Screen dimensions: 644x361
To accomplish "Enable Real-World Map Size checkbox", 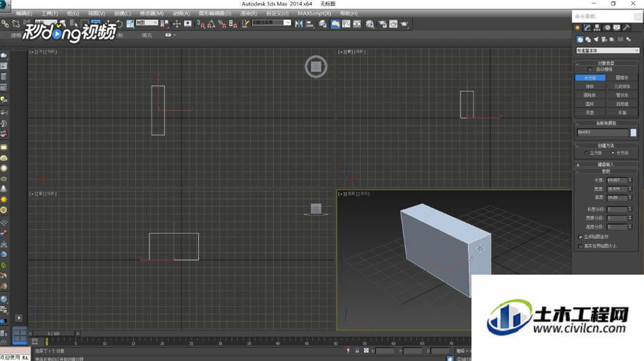I will pos(580,246).
